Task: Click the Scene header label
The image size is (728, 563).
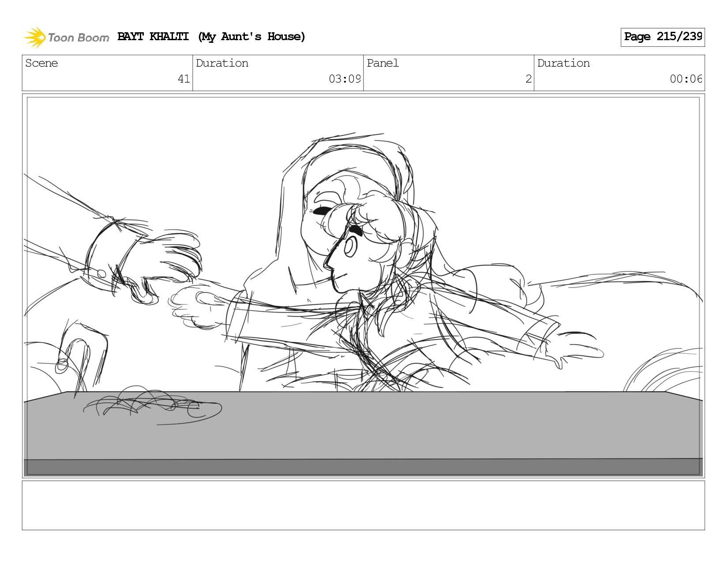Action: [x=41, y=63]
